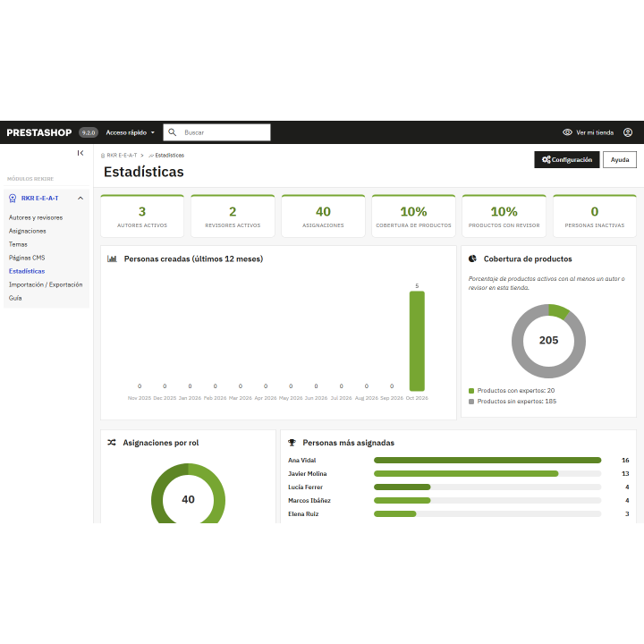The width and height of the screenshot is (644, 644).
Task: Click the version 9.2.0 badge
Action: 89,132
